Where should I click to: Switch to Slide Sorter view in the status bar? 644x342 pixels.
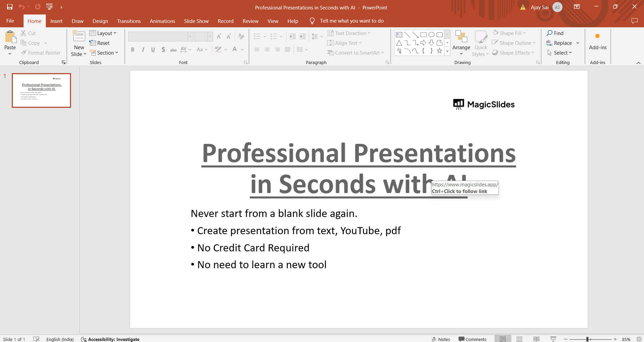pyautogui.click(x=519, y=339)
